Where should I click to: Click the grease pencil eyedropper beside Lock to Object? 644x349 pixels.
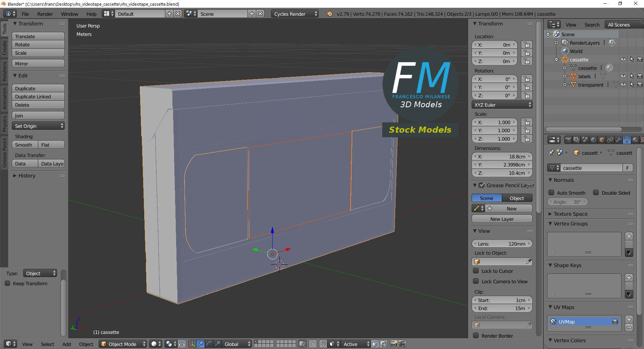[x=529, y=261]
